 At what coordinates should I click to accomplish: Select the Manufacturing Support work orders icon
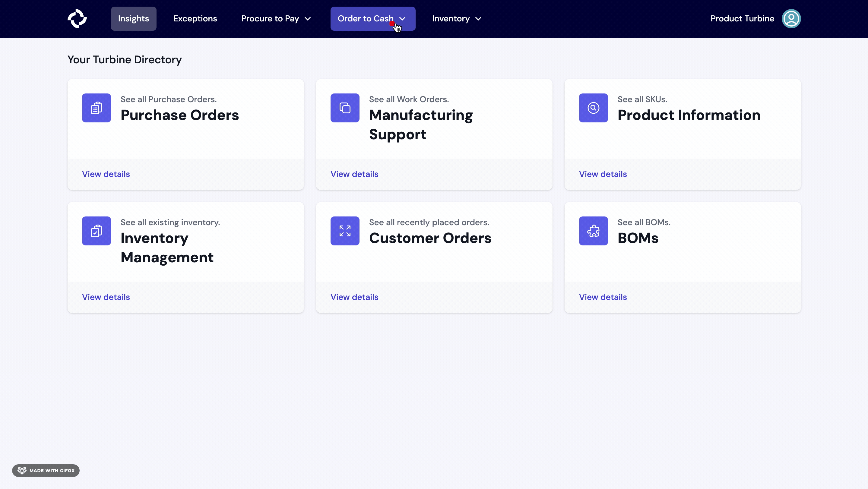click(344, 108)
